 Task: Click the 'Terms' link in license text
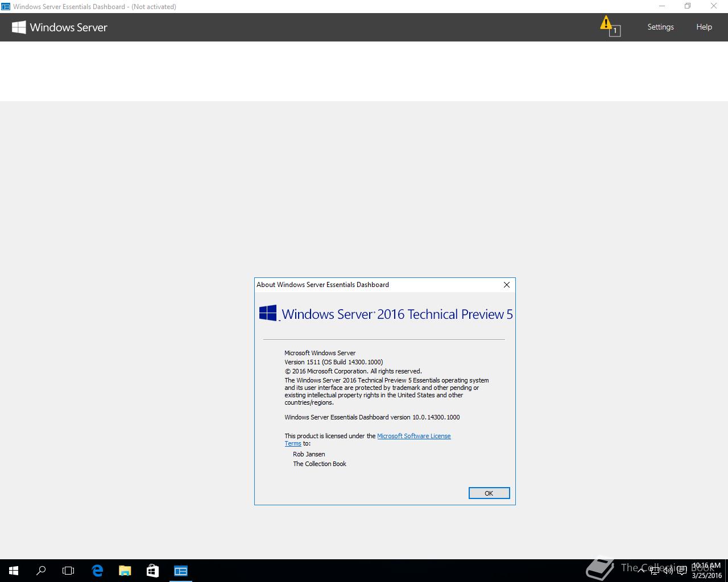tap(293, 444)
